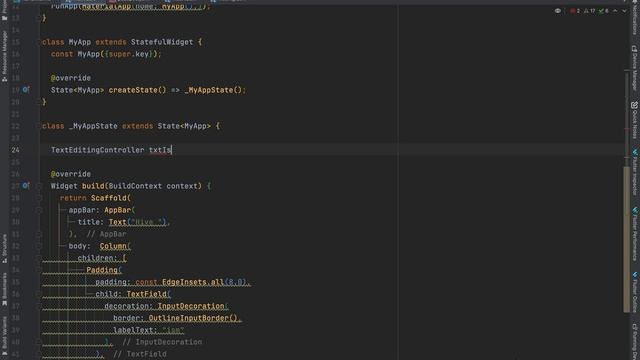Open the Running Devices side panel

[x=635, y=341]
